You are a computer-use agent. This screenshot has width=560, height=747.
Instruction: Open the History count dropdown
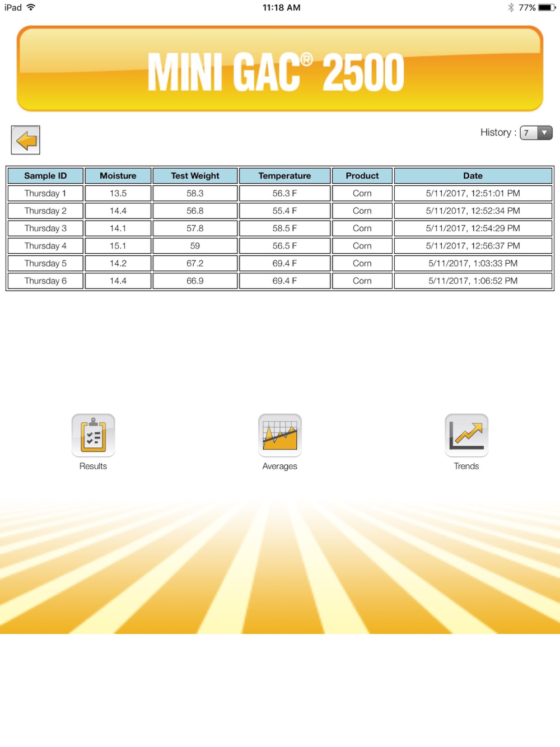click(x=536, y=133)
